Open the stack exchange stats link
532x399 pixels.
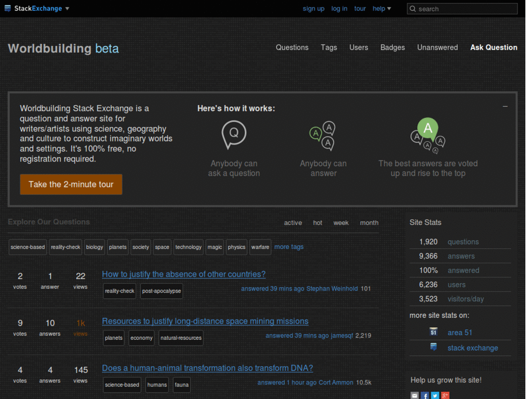(x=473, y=348)
